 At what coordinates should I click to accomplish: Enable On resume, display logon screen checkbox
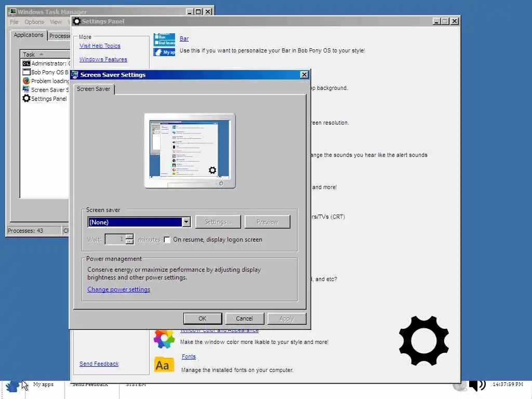point(167,240)
